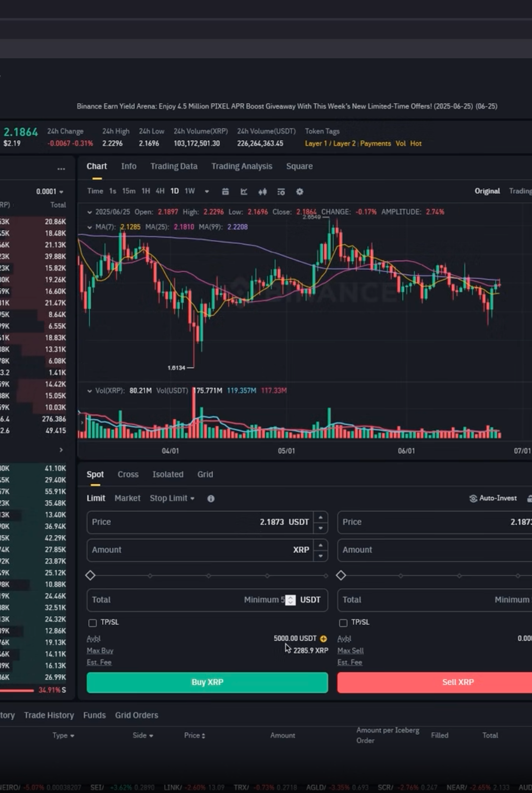Screen dimensions: 532x793
Task: Click the sell amount slider diamond handle
Action: 341,576
